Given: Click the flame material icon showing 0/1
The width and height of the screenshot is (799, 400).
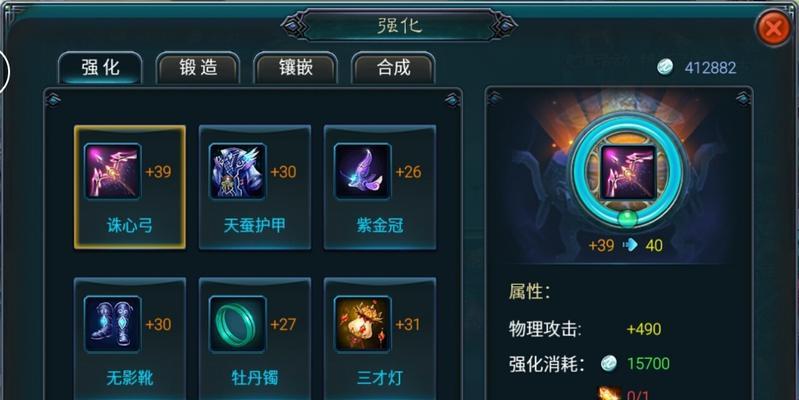Looking at the screenshot, I should (609, 394).
